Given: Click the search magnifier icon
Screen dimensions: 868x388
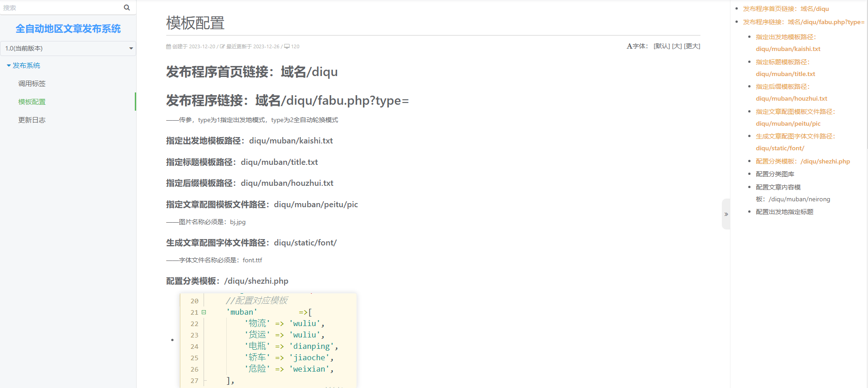Looking at the screenshot, I should 127,8.
